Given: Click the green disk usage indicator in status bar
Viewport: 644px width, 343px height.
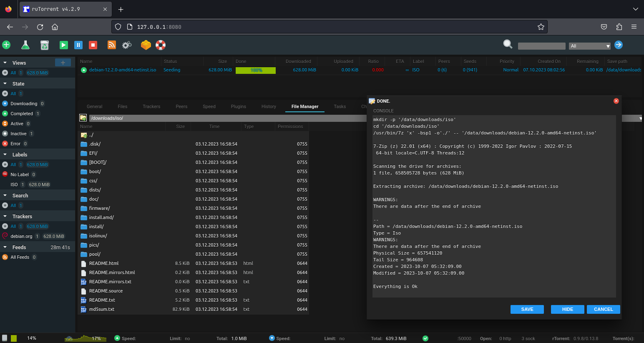Looking at the screenshot, I should pos(14,338).
